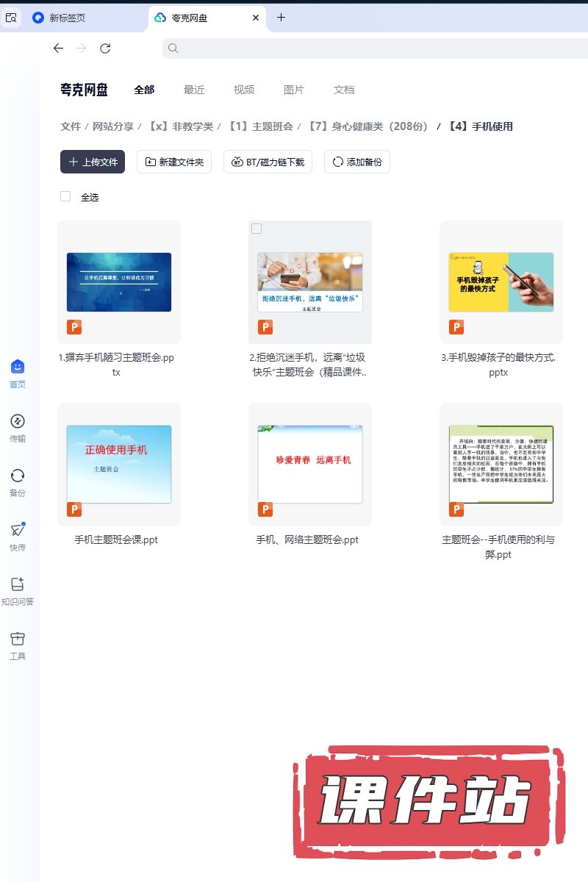This screenshot has width=588, height=882.
Task: Click the 新建文件夹 button
Action: pos(174,162)
